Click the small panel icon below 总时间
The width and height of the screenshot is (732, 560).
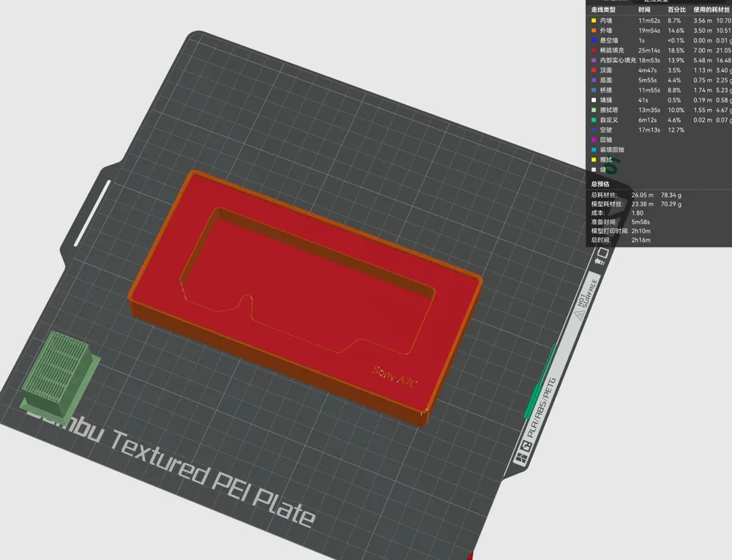point(602,255)
